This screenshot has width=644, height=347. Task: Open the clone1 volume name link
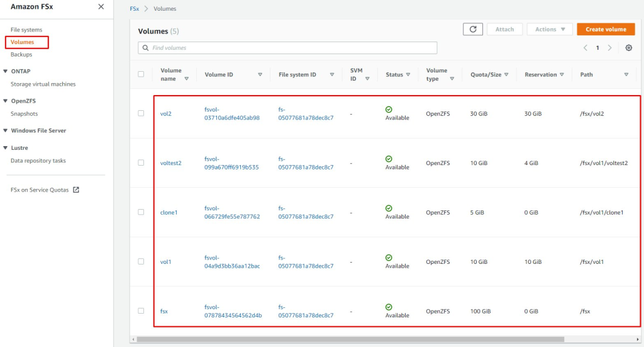tap(169, 212)
